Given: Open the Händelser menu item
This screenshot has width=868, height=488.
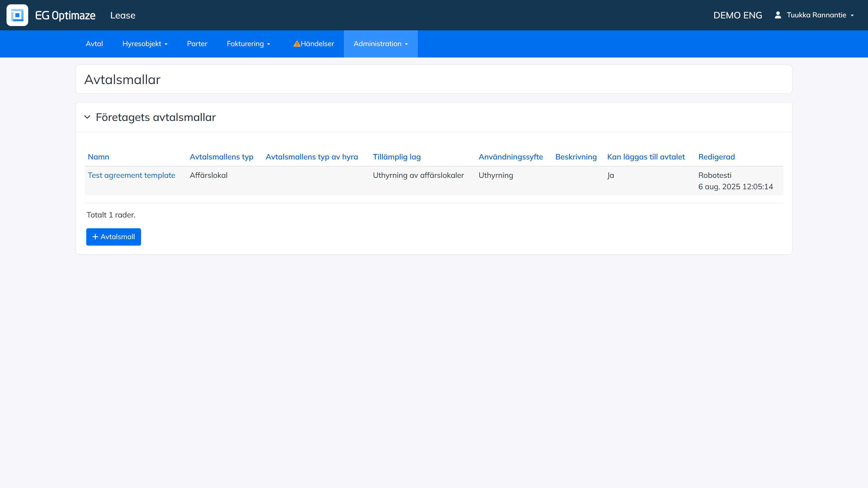Looking at the screenshot, I should [x=314, y=44].
